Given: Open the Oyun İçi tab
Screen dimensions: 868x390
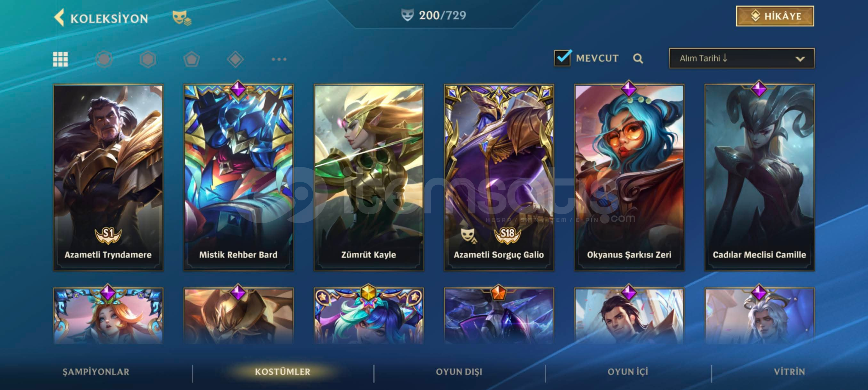Looking at the screenshot, I should [x=628, y=372].
